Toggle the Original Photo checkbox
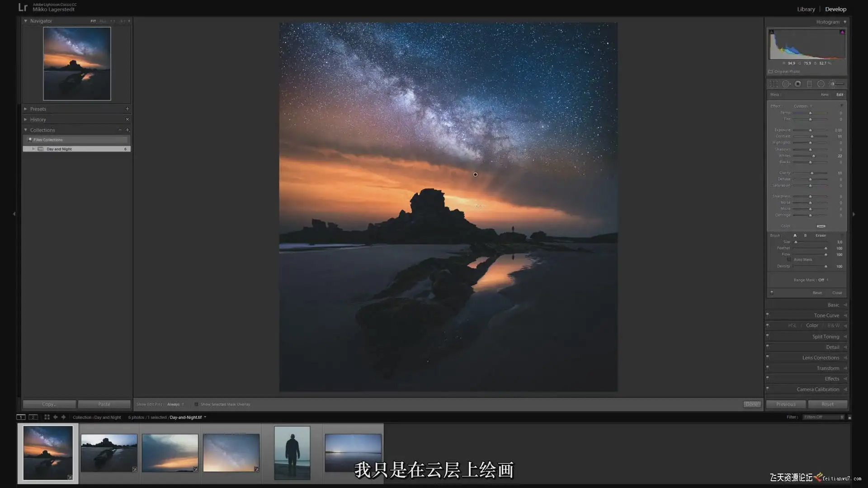868x488 pixels. tap(770, 71)
